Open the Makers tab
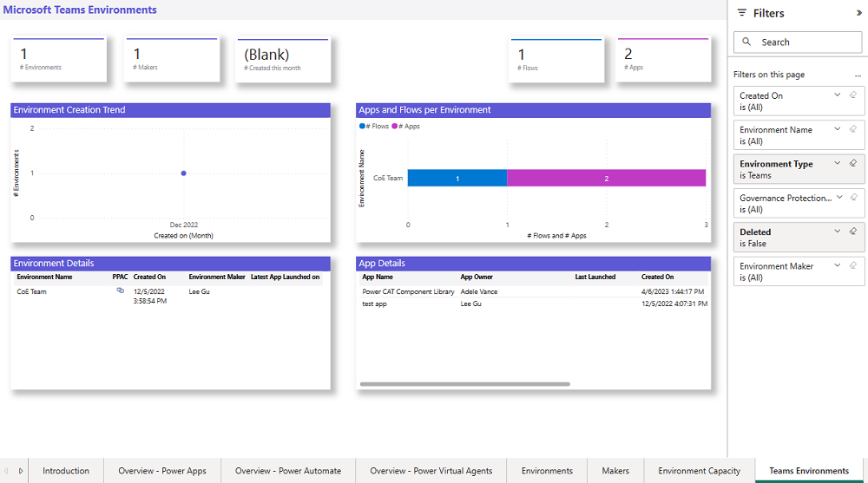 pos(615,471)
